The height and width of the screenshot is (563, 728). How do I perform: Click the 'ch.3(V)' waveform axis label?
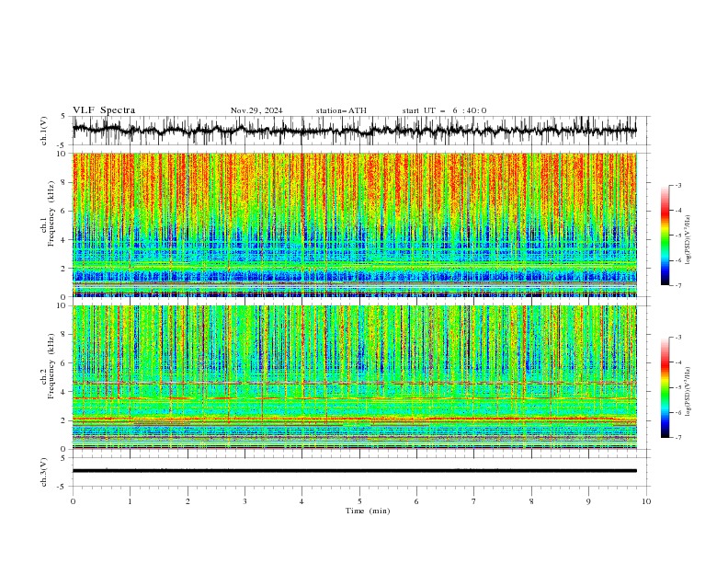[44, 472]
